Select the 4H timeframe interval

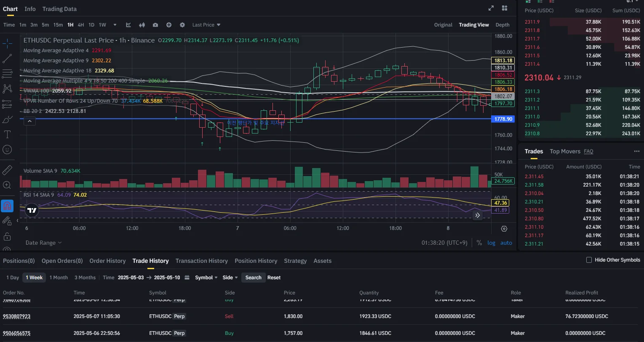81,25
